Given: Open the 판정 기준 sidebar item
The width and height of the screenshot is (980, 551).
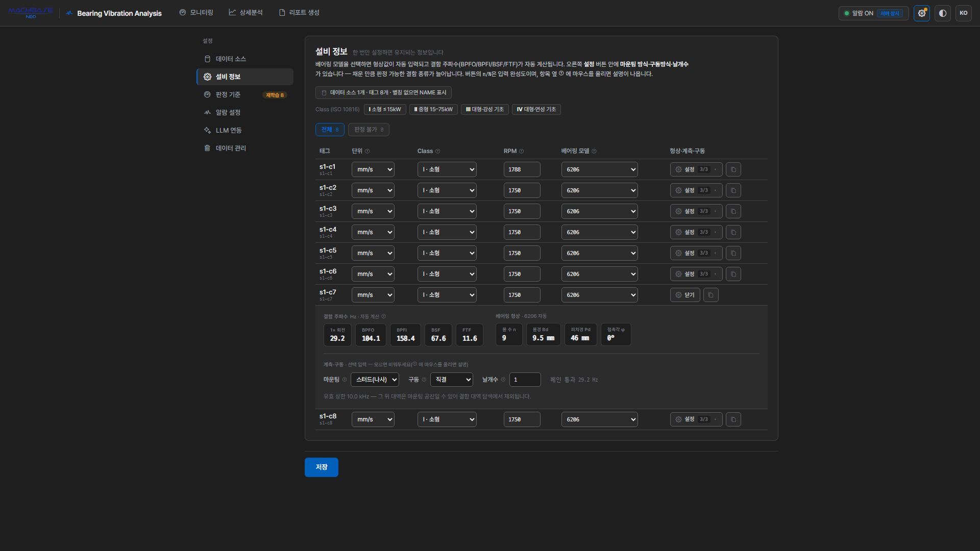Looking at the screenshot, I should point(245,94).
